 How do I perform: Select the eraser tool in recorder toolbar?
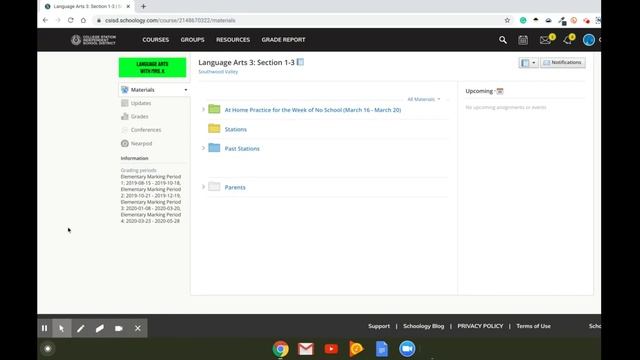coord(100,328)
